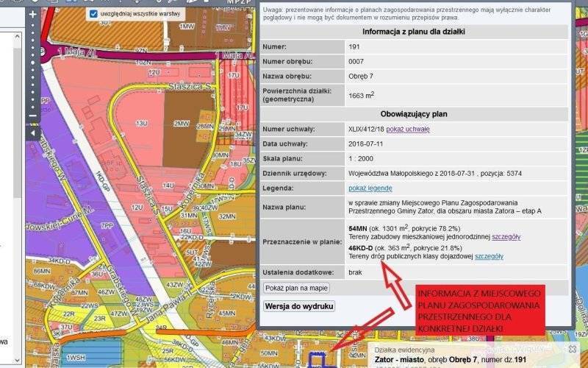
Task: Collapse side panel with the left arrow
Action: [32, 133]
